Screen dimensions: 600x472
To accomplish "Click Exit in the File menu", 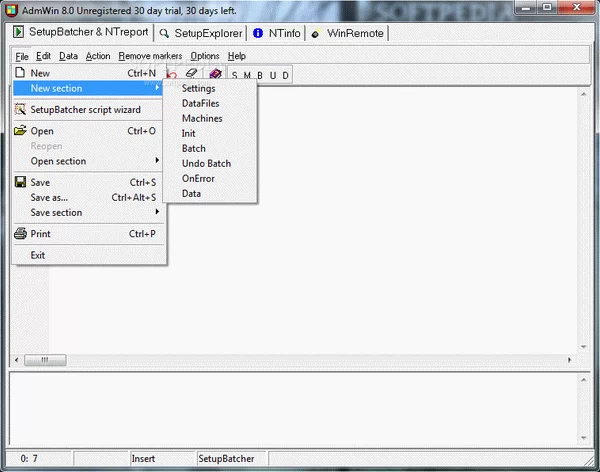I will point(38,255).
